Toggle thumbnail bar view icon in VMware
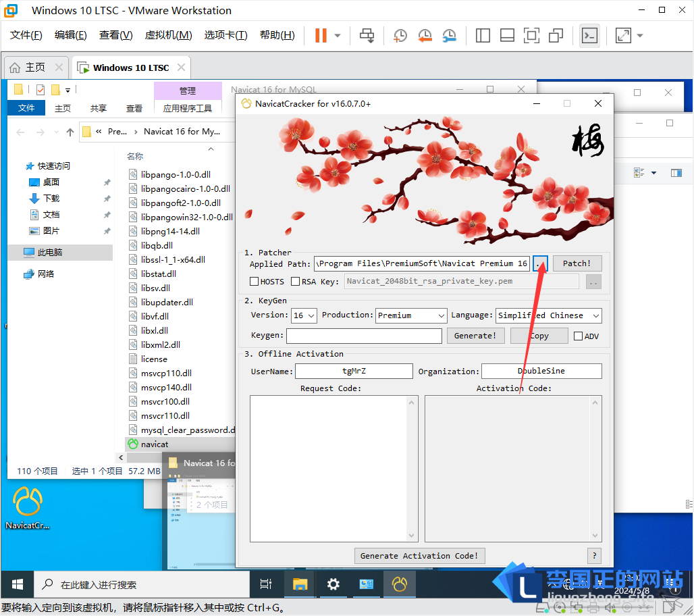Image resolution: width=694 pixels, height=616 pixels. point(507,35)
